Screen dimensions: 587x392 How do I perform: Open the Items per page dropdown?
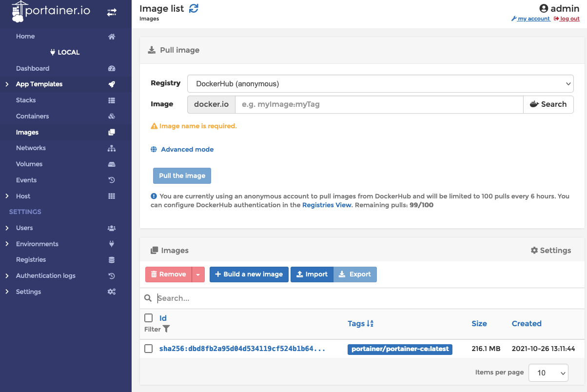click(x=548, y=372)
